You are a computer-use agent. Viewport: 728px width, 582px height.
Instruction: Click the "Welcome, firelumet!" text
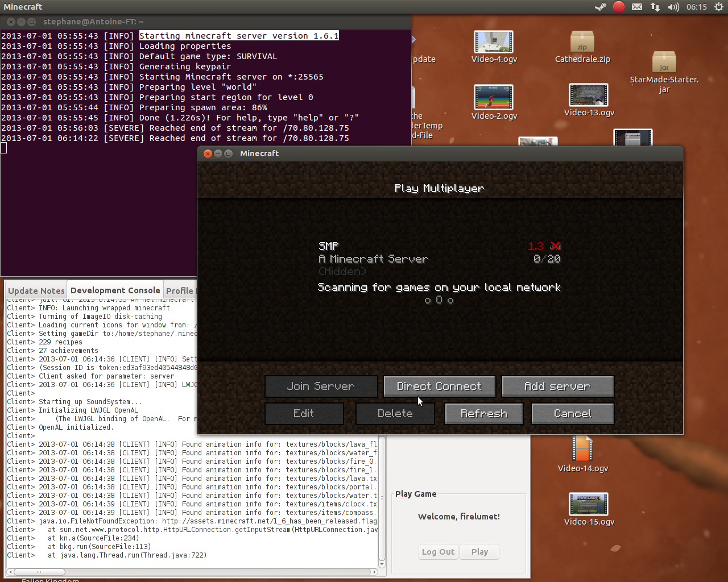point(459,517)
